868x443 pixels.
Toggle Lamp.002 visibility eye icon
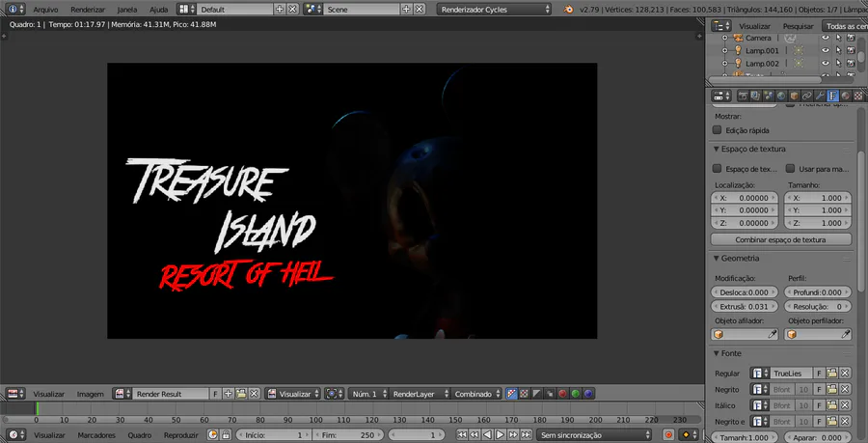coord(826,64)
